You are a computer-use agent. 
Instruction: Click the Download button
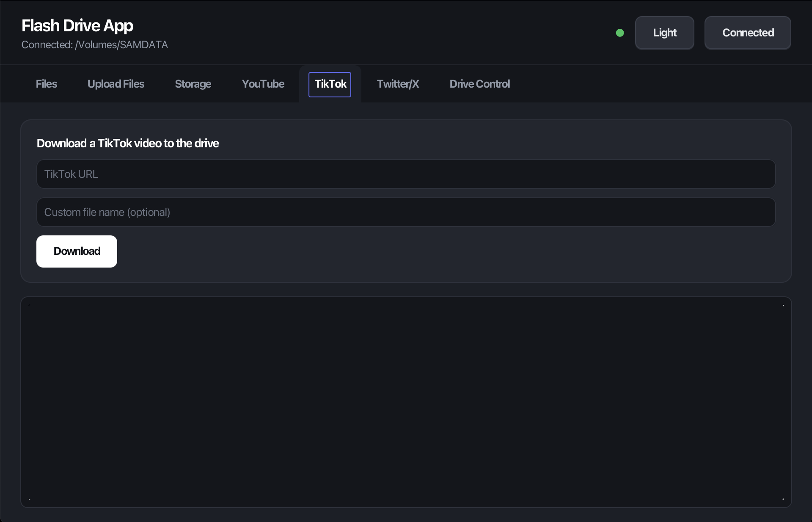point(77,251)
